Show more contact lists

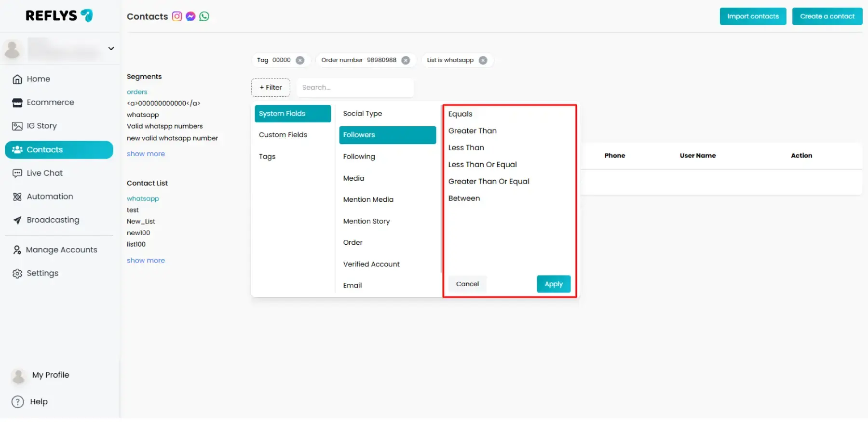coord(146,260)
